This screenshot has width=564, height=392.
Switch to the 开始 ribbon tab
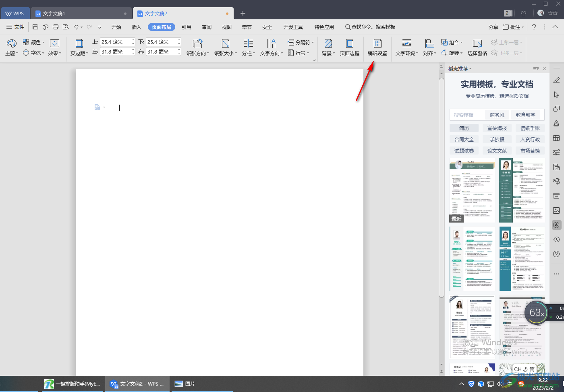[116, 27]
